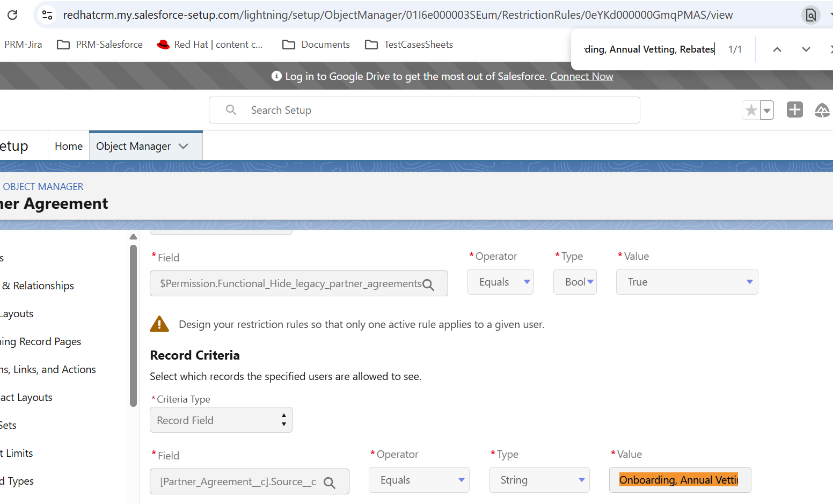The width and height of the screenshot is (833, 504).
Task: Go to next find-in-page match
Action: 806,49
